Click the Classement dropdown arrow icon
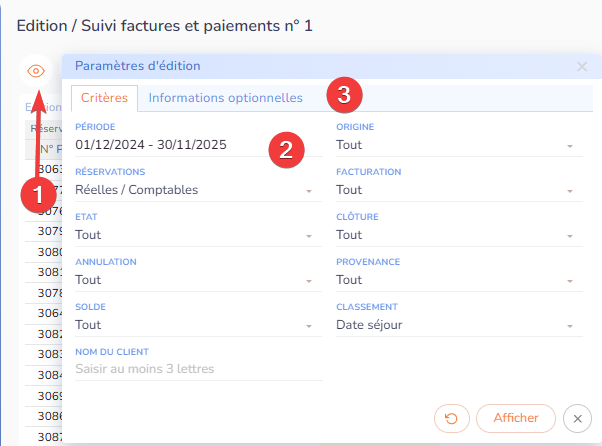The image size is (602, 446). click(570, 326)
